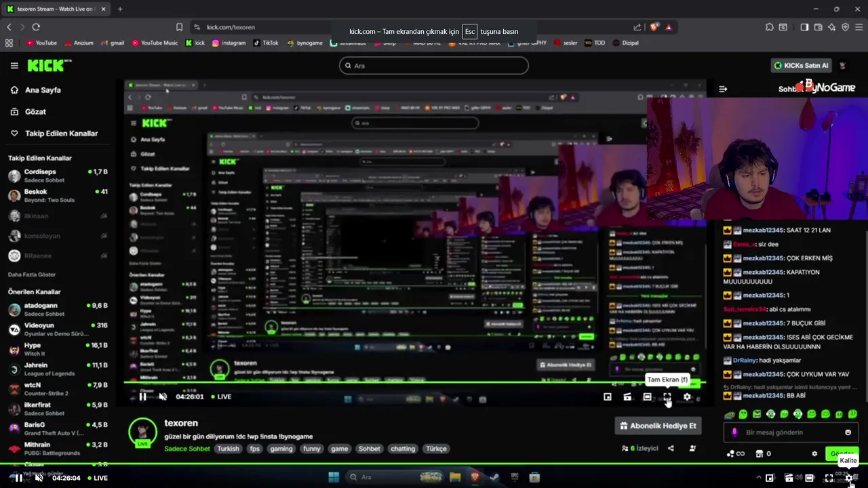Image resolution: width=868 pixels, height=488 pixels.
Task: Click the Bir mesaj gönderin chat input
Action: pyautogui.click(x=790, y=432)
